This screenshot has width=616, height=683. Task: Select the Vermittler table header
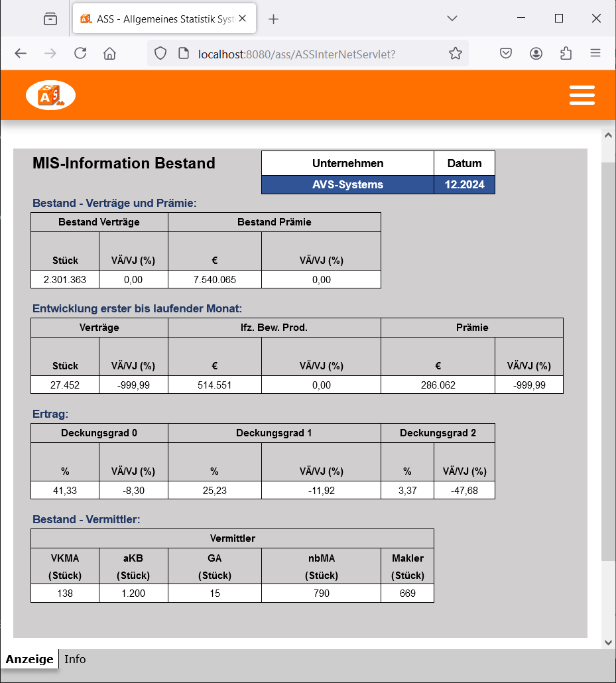point(233,538)
